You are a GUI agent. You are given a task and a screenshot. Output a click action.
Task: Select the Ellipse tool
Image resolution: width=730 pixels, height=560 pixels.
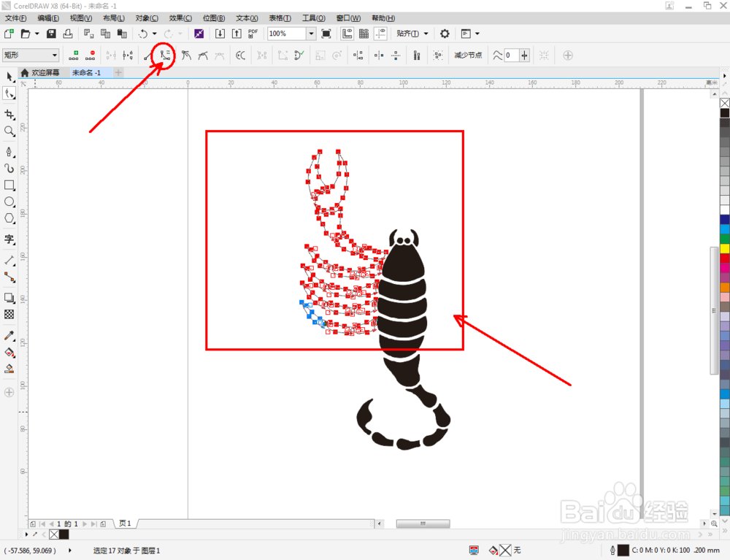tap(9, 202)
